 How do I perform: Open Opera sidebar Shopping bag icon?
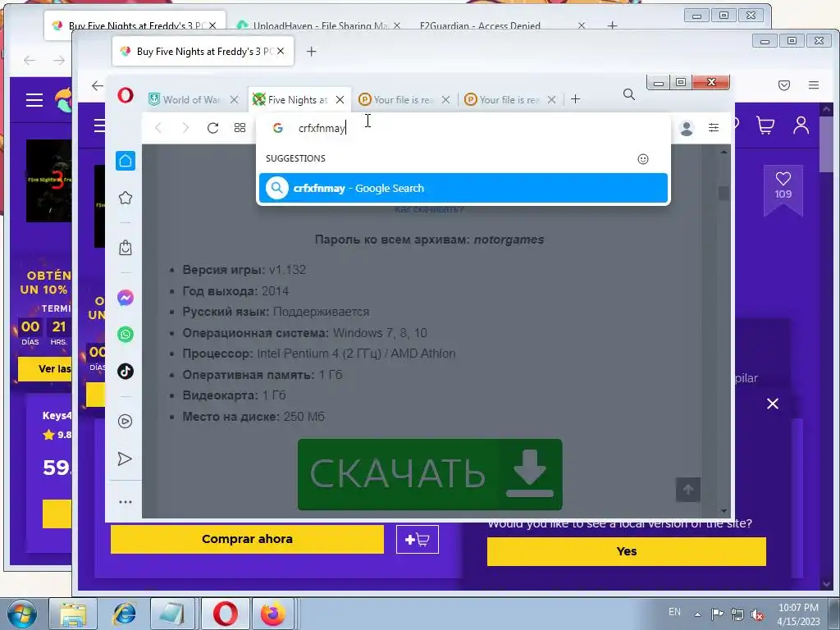click(126, 248)
